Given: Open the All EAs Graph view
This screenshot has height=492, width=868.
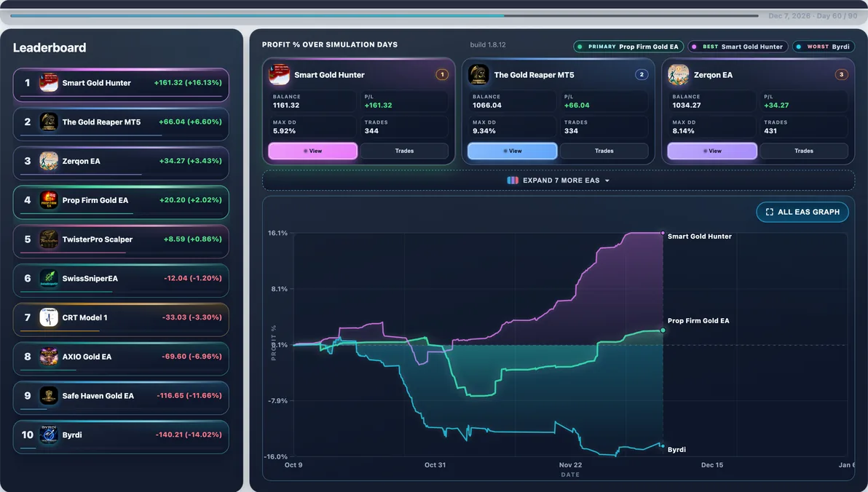Looking at the screenshot, I should click(802, 212).
